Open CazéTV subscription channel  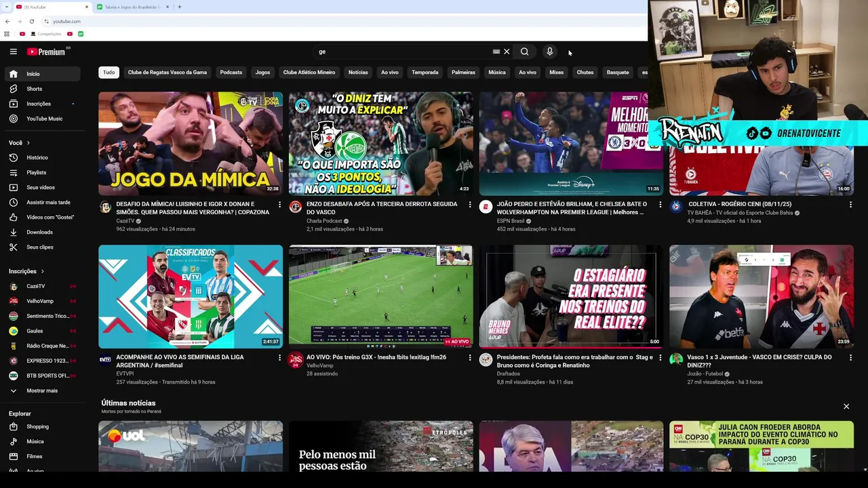(43, 286)
